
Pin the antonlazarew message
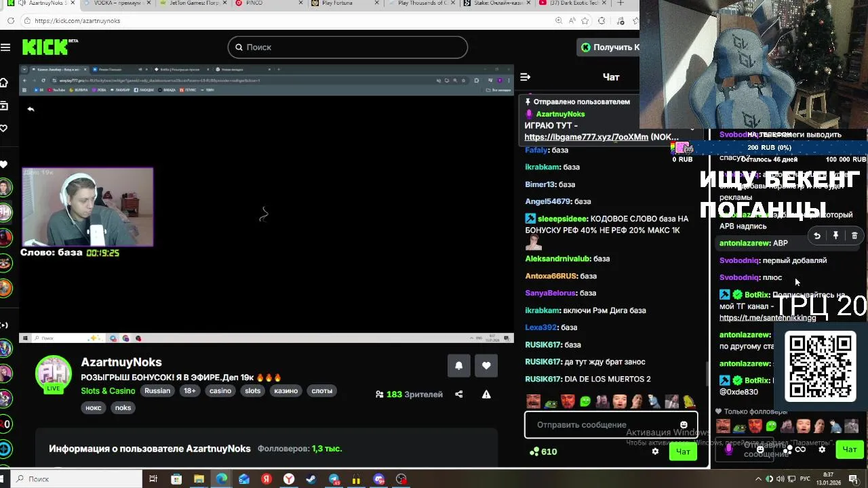point(835,236)
